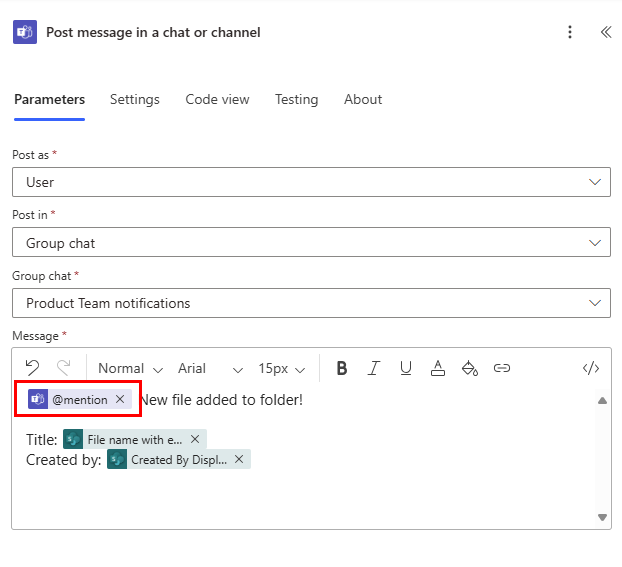The width and height of the screenshot is (622, 567).
Task: Click the redo arrow in message toolbar
Action: coord(64,368)
